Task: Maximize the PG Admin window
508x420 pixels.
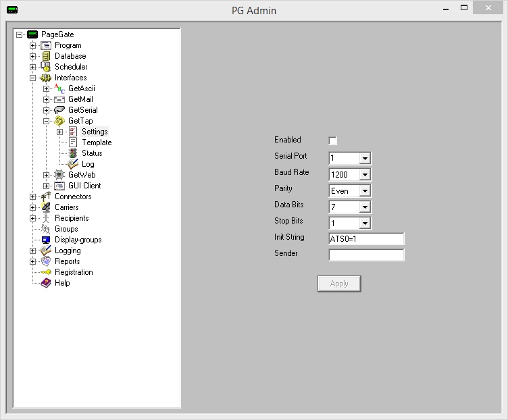Action: 464,8
